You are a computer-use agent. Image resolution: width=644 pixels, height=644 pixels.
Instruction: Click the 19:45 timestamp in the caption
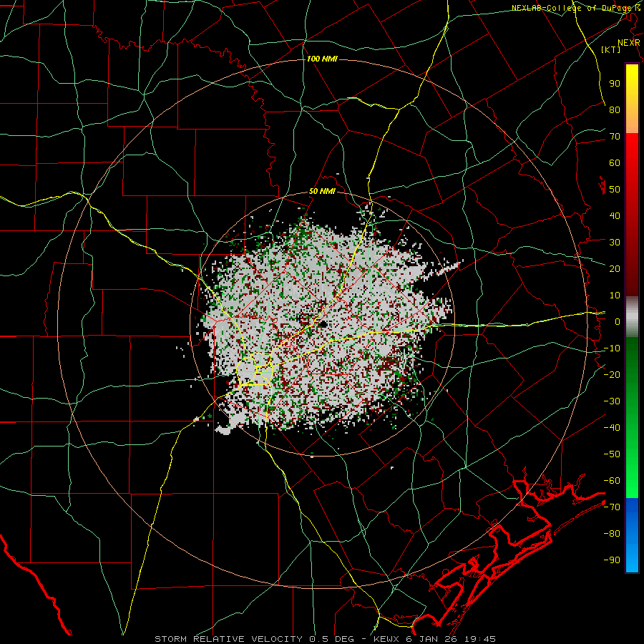[x=481, y=639]
